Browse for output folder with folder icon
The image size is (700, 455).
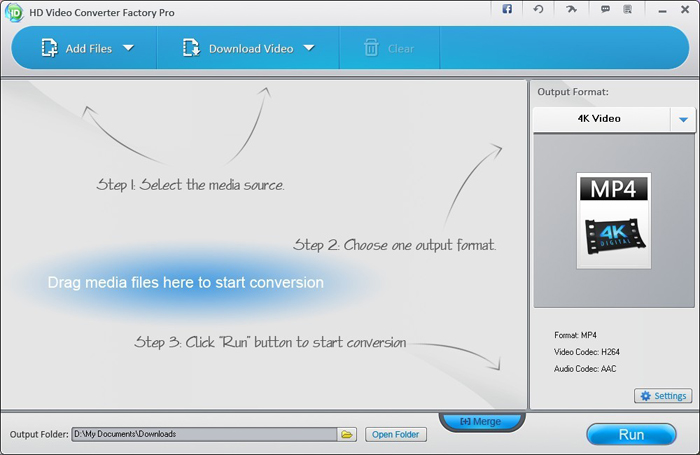click(347, 434)
